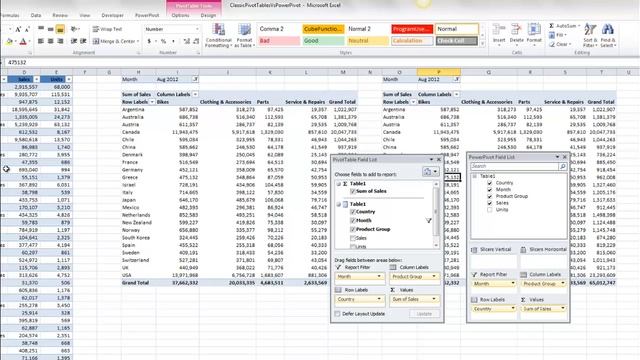Uncheck Country in PowerPivot Field List
Image resolution: width=640 pixels, height=360 pixels.
pos(489,183)
